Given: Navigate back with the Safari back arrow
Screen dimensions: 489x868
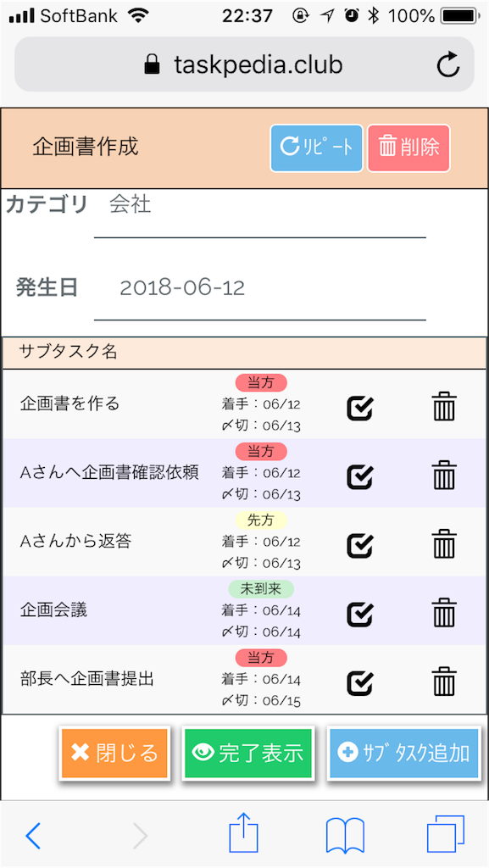Looking at the screenshot, I should click(x=34, y=835).
